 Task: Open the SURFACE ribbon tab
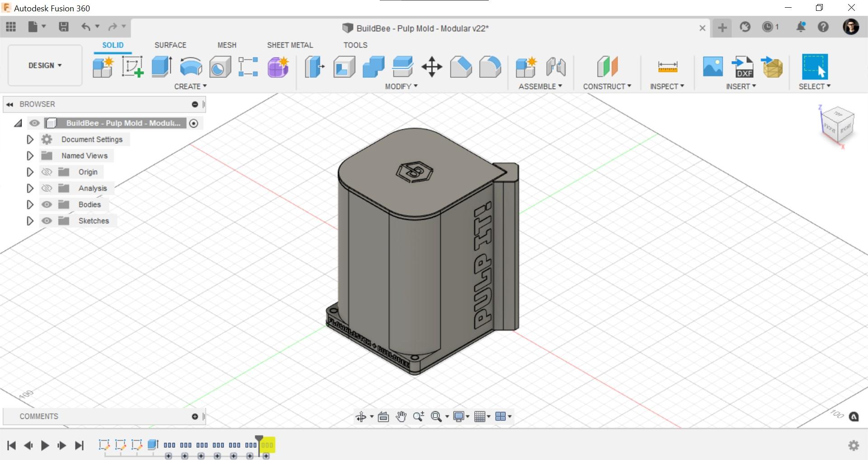tap(170, 45)
